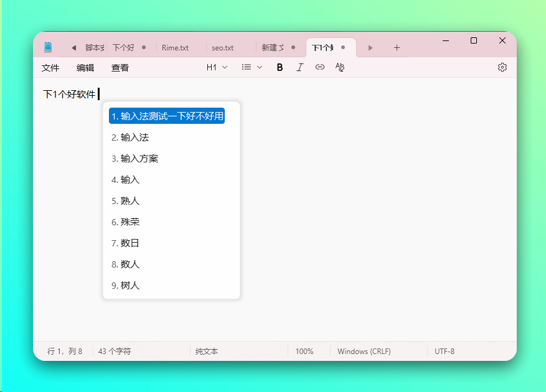
Task: Switch to the seo.txt tab
Action: pyautogui.click(x=222, y=47)
